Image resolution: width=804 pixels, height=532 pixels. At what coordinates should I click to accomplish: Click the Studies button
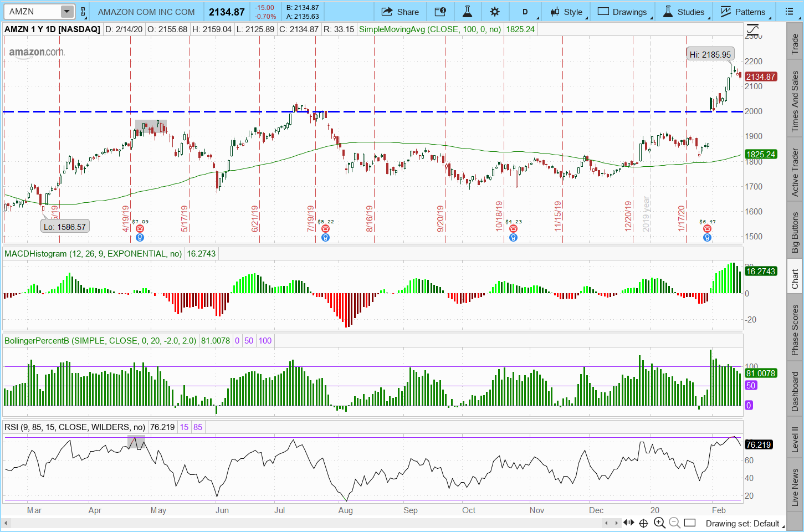click(x=684, y=12)
